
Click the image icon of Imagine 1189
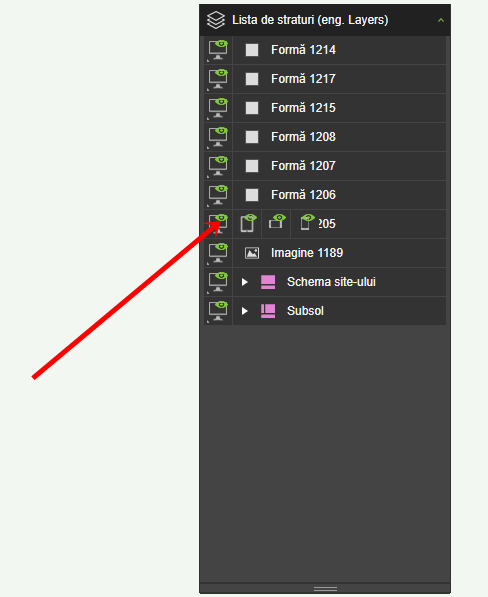click(252, 253)
